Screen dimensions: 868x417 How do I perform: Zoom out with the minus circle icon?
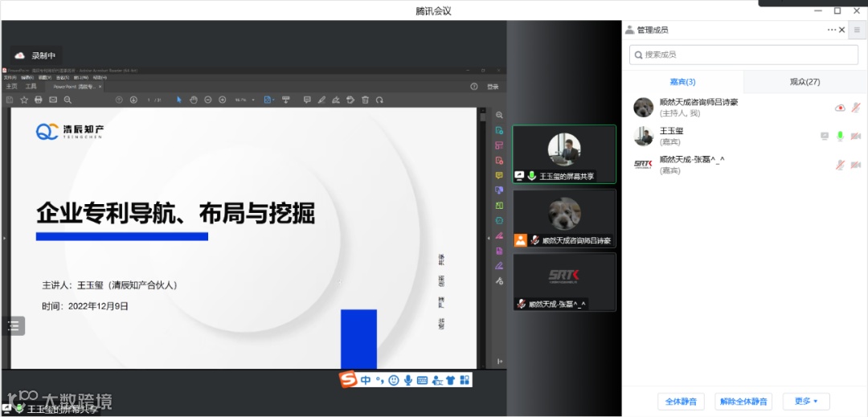tap(207, 100)
